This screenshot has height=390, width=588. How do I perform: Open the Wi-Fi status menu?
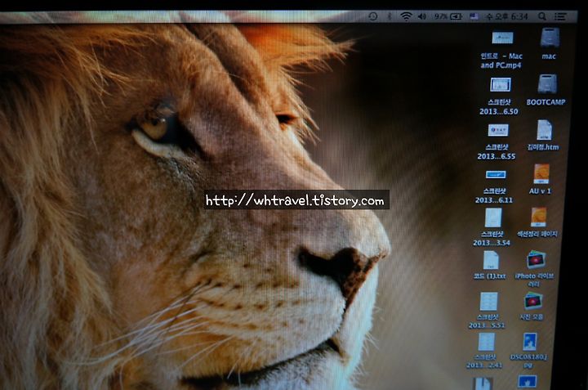pyautogui.click(x=406, y=16)
